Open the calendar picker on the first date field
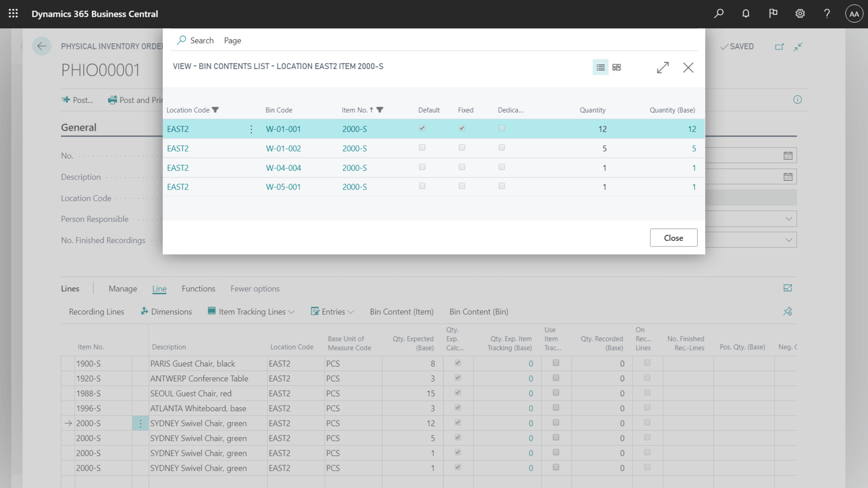Image resolution: width=868 pixels, height=488 pixels. coord(788,155)
